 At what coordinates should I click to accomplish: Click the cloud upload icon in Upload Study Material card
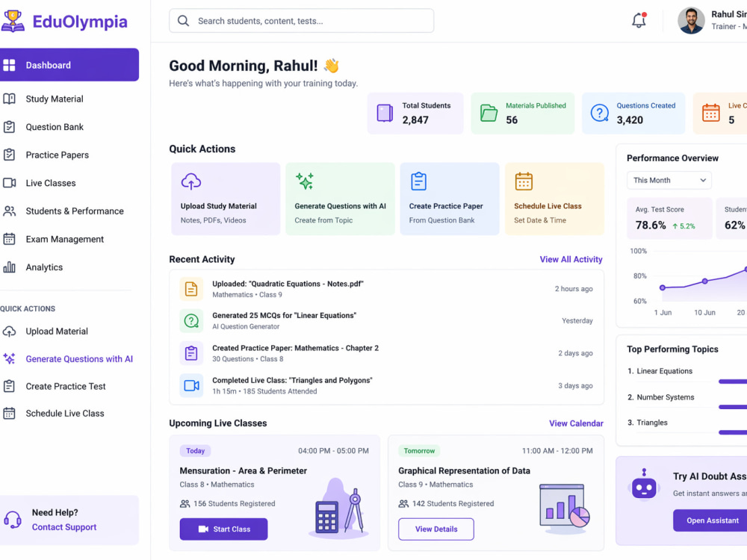tap(191, 181)
